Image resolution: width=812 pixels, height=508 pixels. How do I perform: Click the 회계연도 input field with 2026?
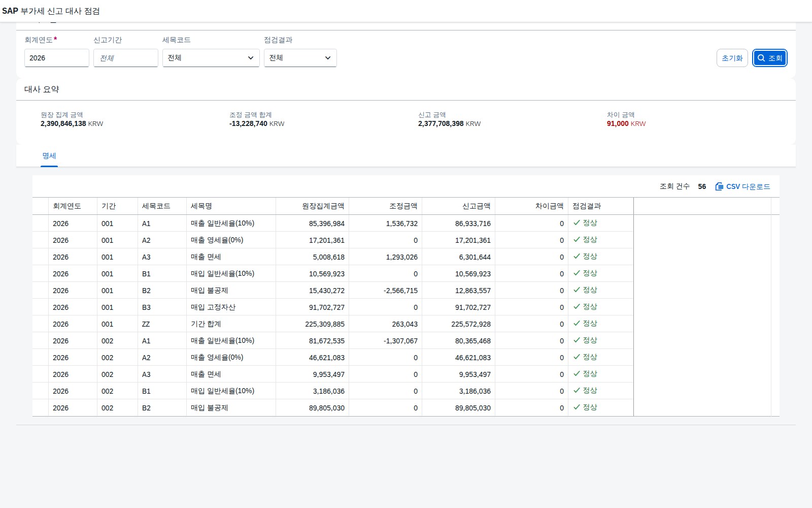[56, 58]
